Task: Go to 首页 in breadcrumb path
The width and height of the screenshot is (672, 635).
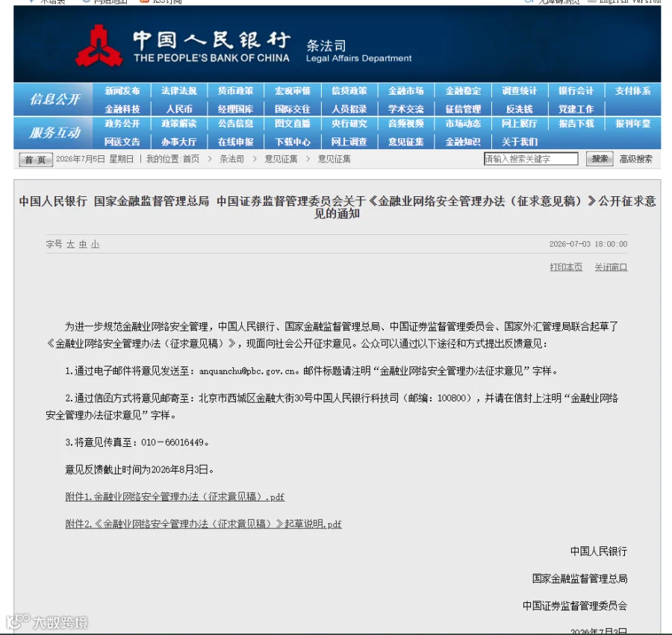Action: (x=191, y=159)
